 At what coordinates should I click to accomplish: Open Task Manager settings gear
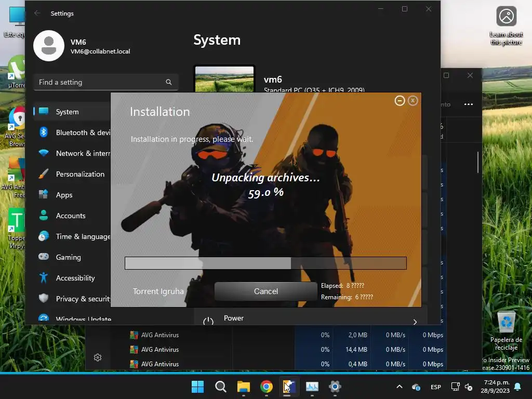coord(98,357)
